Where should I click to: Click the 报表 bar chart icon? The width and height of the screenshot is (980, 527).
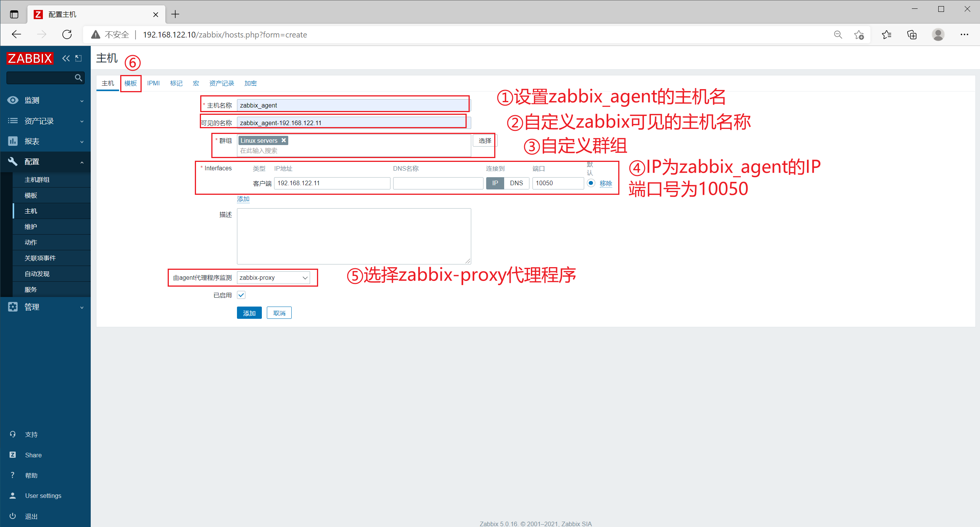click(13, 141)
